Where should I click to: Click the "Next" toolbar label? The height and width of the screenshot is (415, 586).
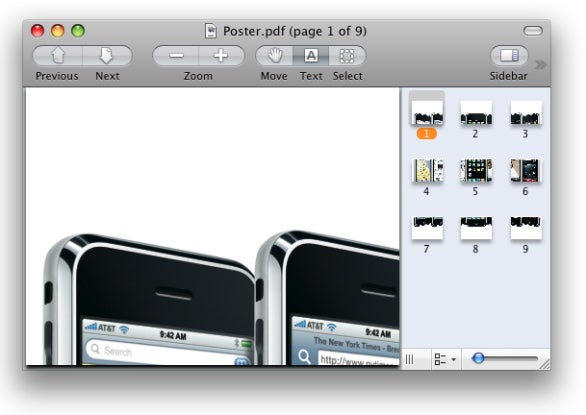(x=107, y=76)
